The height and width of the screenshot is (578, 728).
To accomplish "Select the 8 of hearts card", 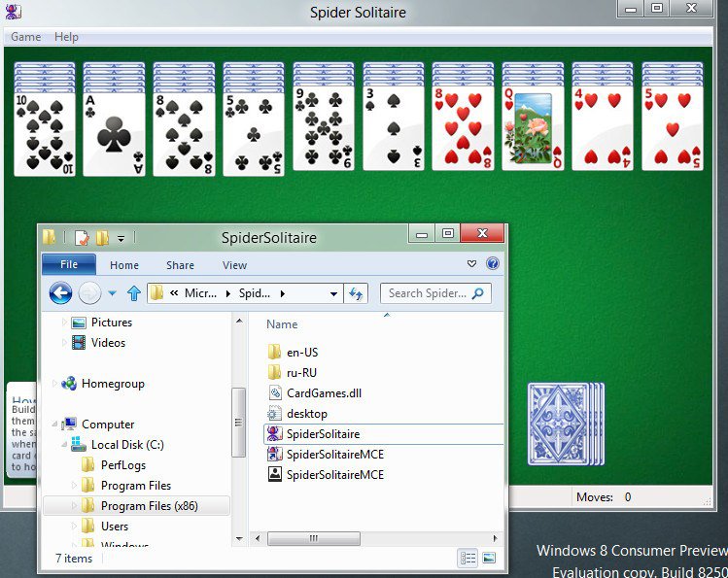I will click(x=463, y=128).
